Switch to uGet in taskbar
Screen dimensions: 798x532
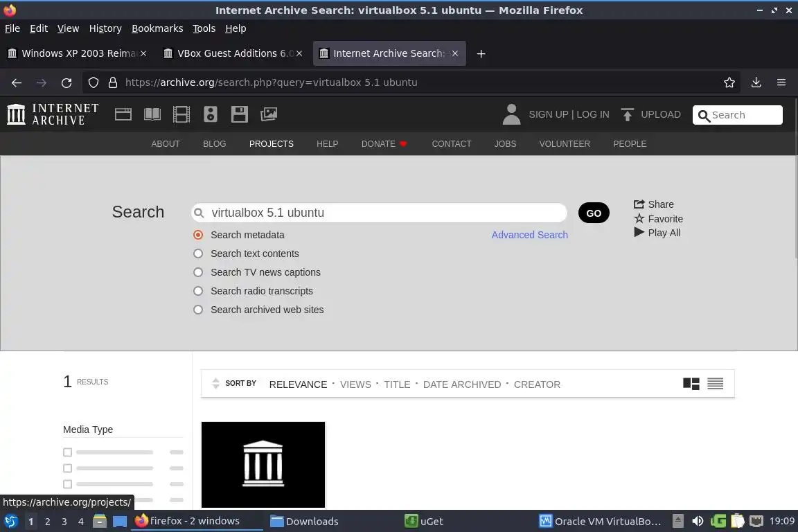pyautogui.click(x=424, y=522)
